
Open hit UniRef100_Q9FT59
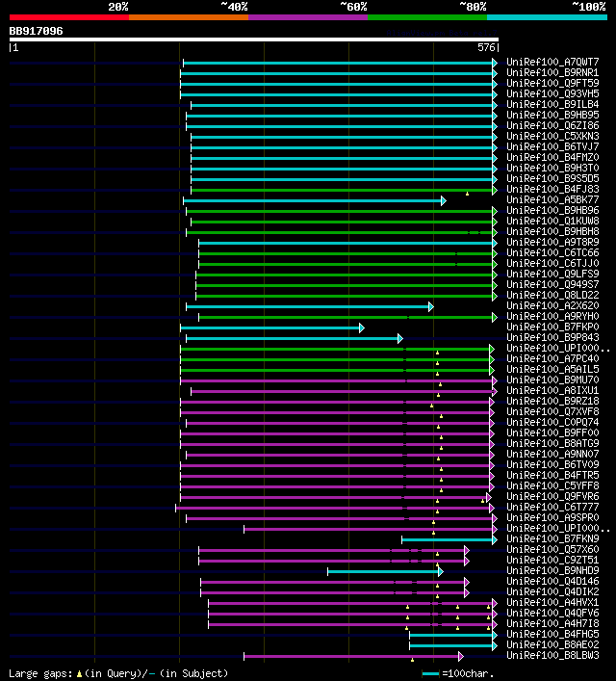coord(552,83)
